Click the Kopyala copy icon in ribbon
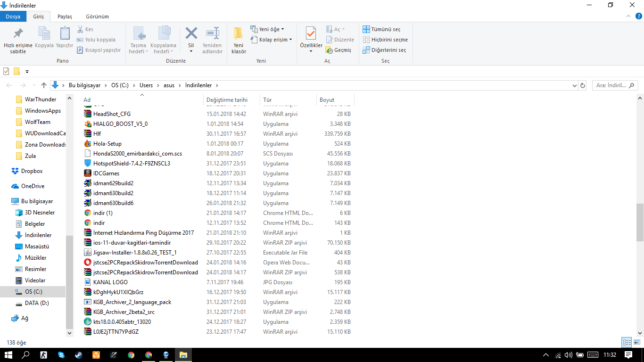 [44, 37]
